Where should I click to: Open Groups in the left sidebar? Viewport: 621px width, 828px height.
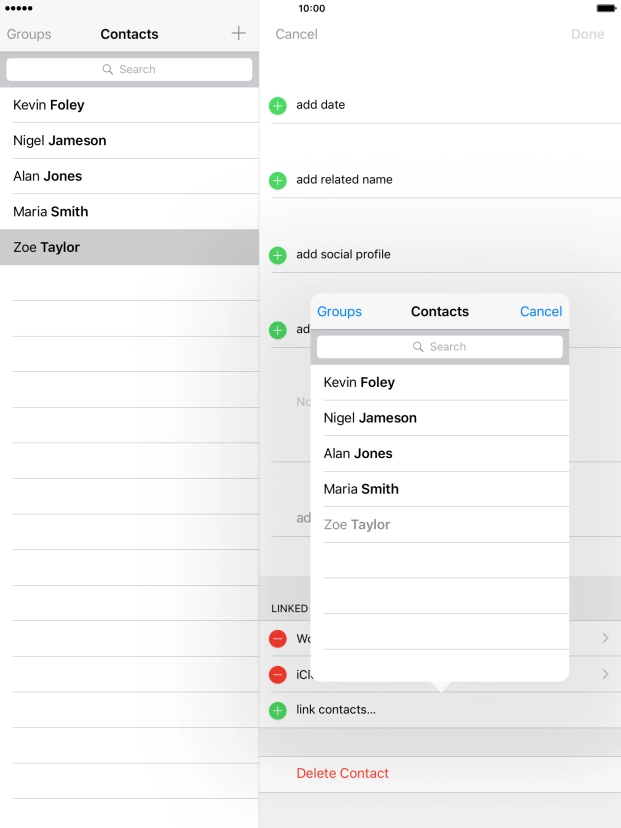pos(29,34)
